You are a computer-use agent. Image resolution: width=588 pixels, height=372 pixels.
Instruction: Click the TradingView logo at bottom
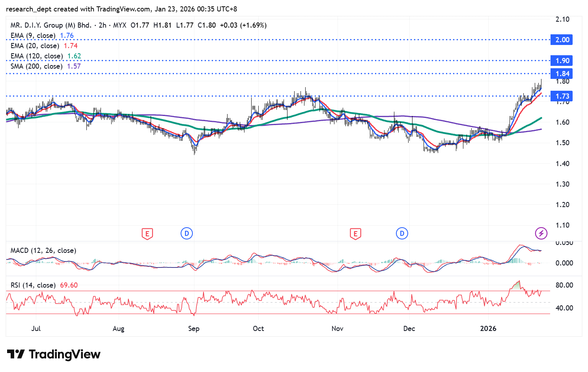click(54, 354)
